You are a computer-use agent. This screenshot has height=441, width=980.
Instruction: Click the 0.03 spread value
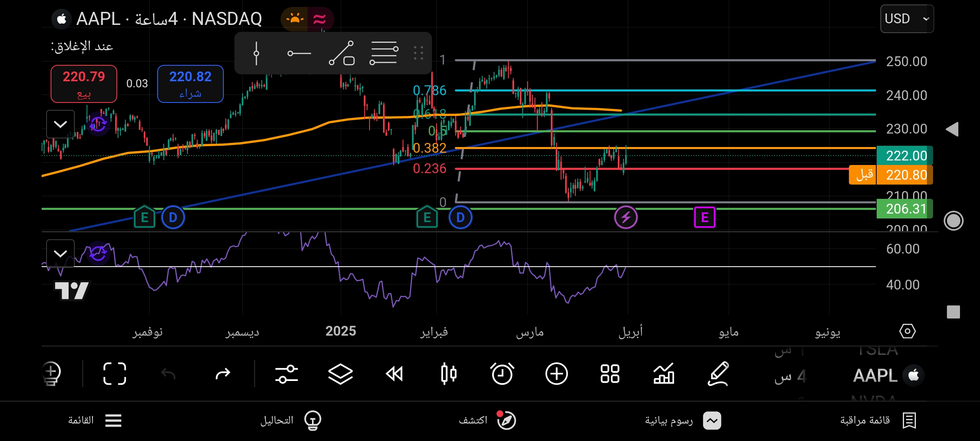click(137, 83)
